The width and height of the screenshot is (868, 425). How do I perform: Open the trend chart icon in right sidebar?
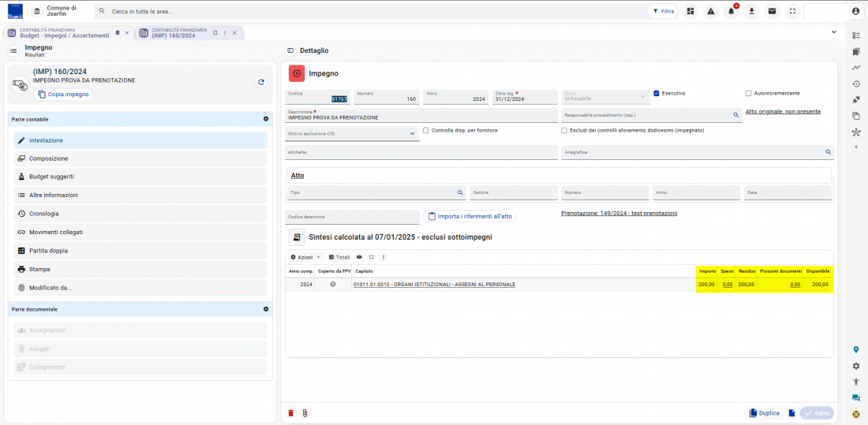click(x=856, y=68)
